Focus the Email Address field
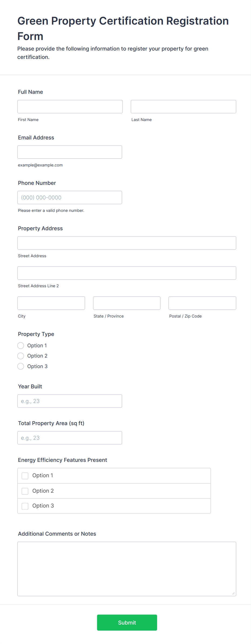Viewport: 251px width, 644px height. coord(70,152)
